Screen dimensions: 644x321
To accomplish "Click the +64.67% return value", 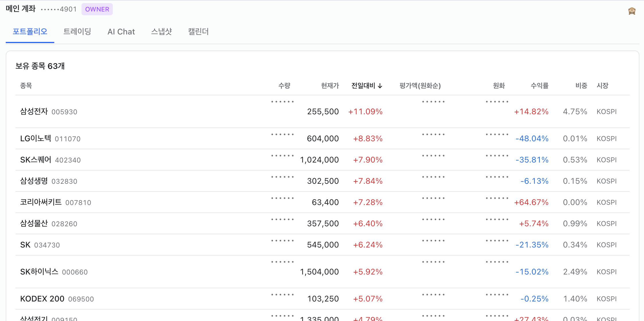I will (x=531, y=202).
